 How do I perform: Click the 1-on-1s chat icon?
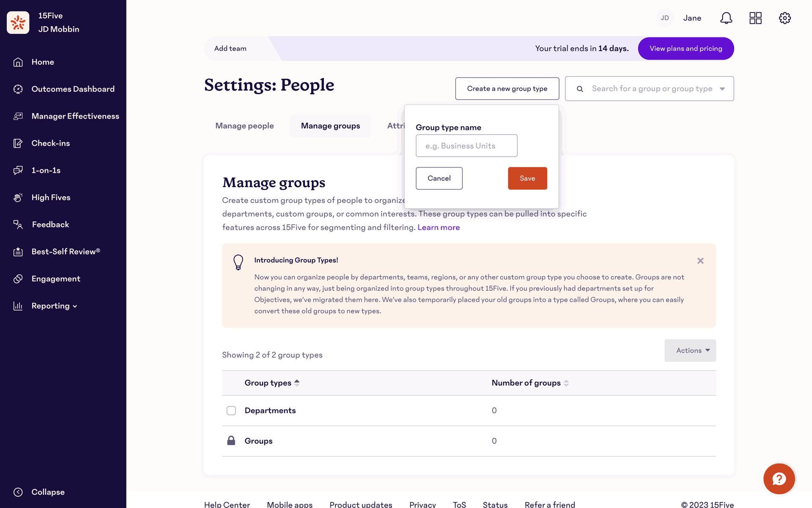[18, 171]
